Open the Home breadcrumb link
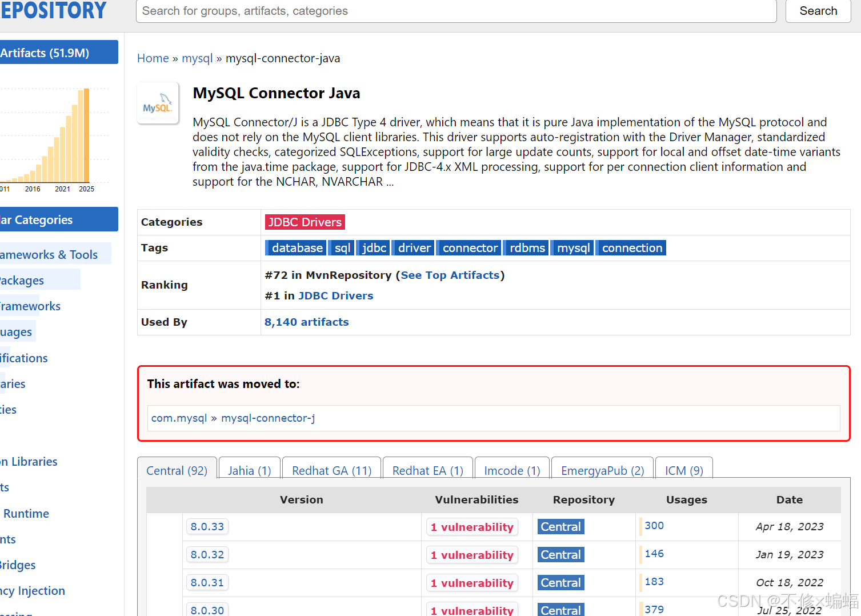This screenshot has width=861, height=616. click(x=153, y=58)
